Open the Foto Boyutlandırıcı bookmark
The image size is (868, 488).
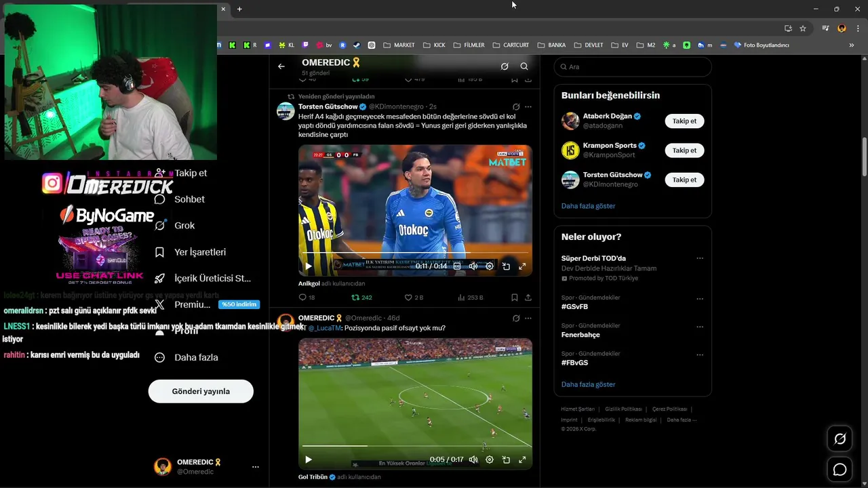coord(762,45)
